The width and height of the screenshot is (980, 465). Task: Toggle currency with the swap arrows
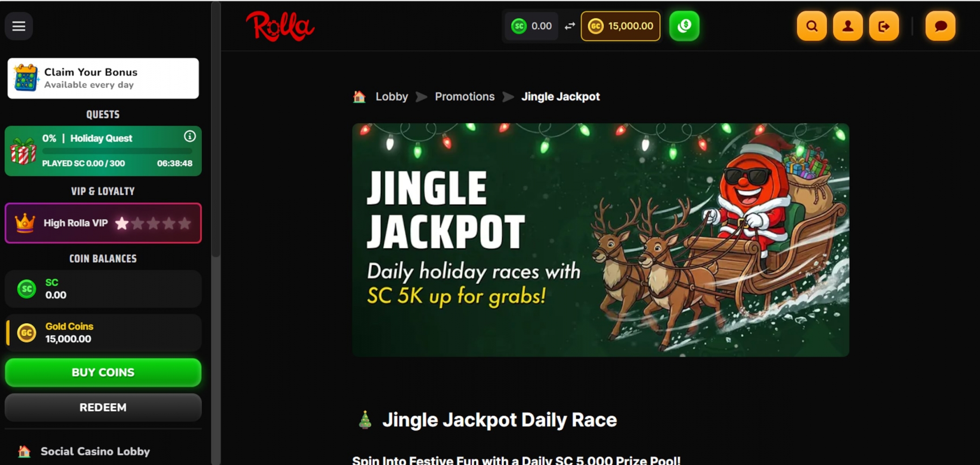tap(570, 26)
